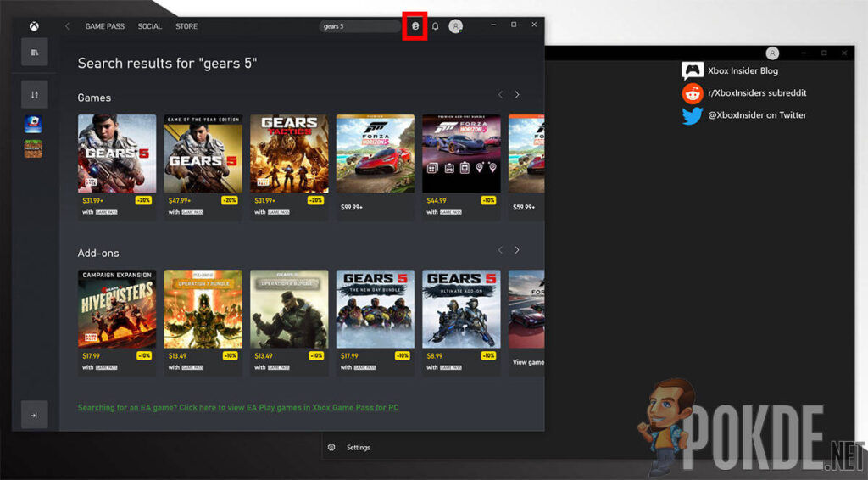Click the "Add-ons" section heading
This screenshot has width=868, height=480.
click(98, 253)
